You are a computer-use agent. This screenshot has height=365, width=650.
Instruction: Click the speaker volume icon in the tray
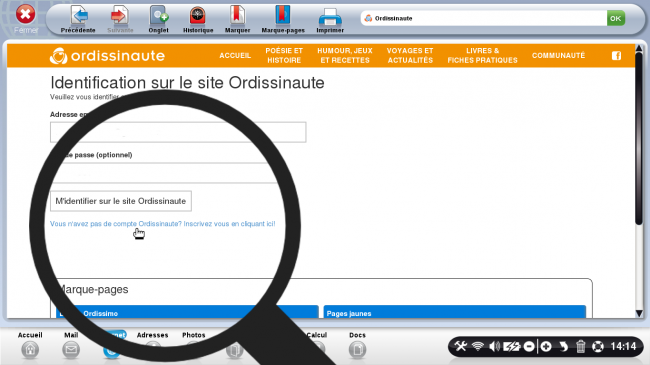pyautogui.click(x=494, y=346)
